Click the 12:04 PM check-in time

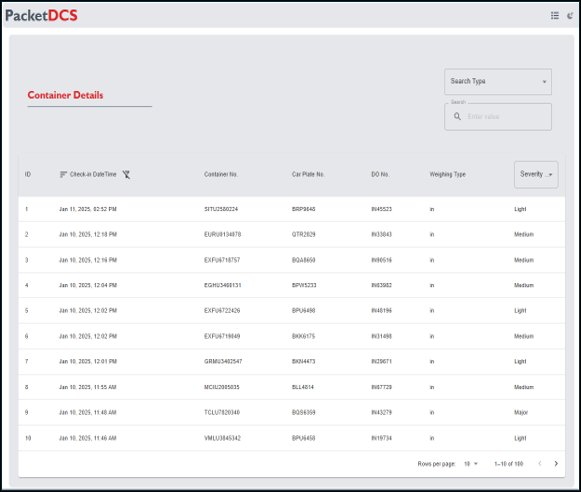(x=88, y=285)
